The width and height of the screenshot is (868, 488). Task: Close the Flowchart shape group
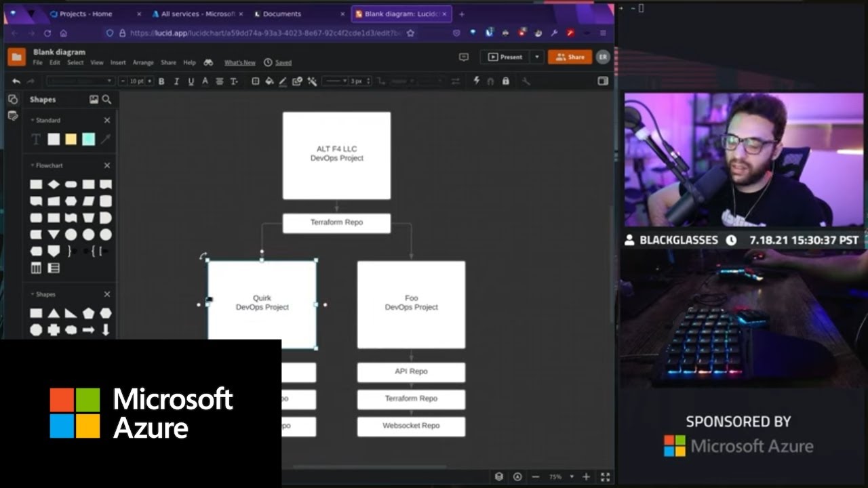(106, 165)
